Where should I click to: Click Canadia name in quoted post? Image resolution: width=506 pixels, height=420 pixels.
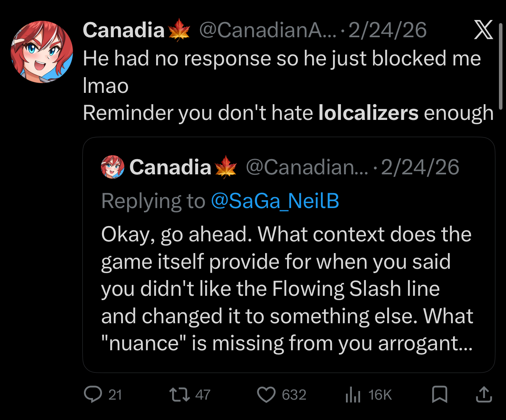tap(170, 167)
